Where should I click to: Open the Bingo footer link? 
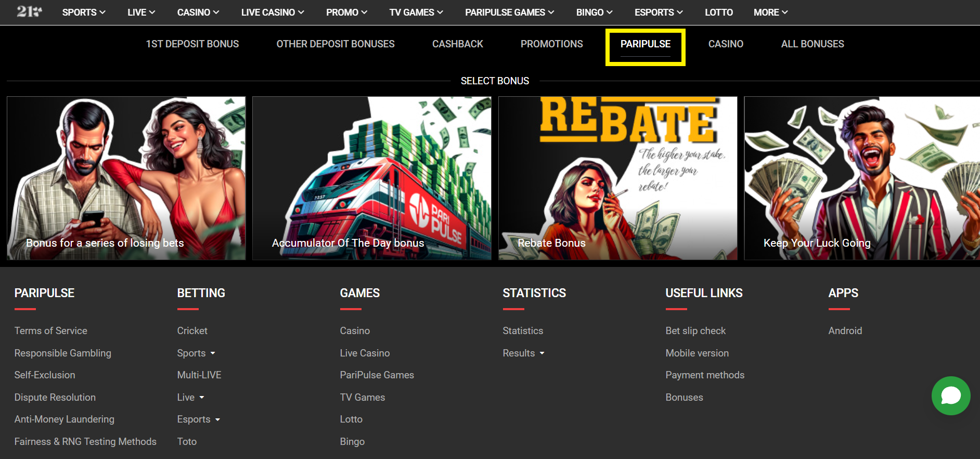[x=352, y=442]
